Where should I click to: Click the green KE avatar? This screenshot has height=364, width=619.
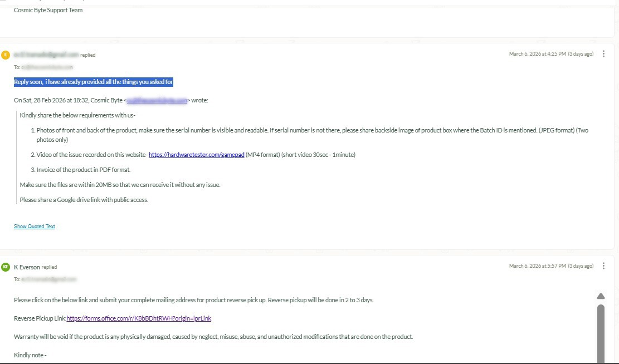pos(6,267)
